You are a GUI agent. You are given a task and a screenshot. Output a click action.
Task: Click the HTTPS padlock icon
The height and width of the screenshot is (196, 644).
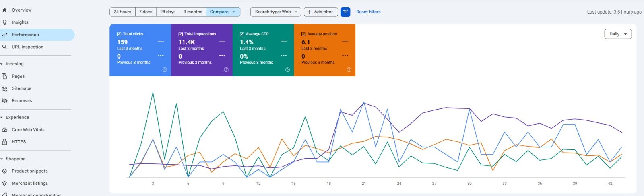(4, 142)
